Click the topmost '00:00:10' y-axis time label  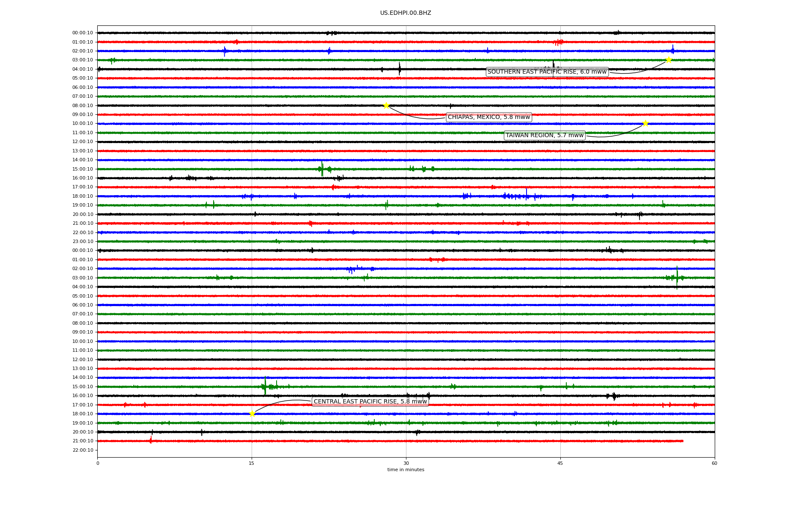[83, 33]
